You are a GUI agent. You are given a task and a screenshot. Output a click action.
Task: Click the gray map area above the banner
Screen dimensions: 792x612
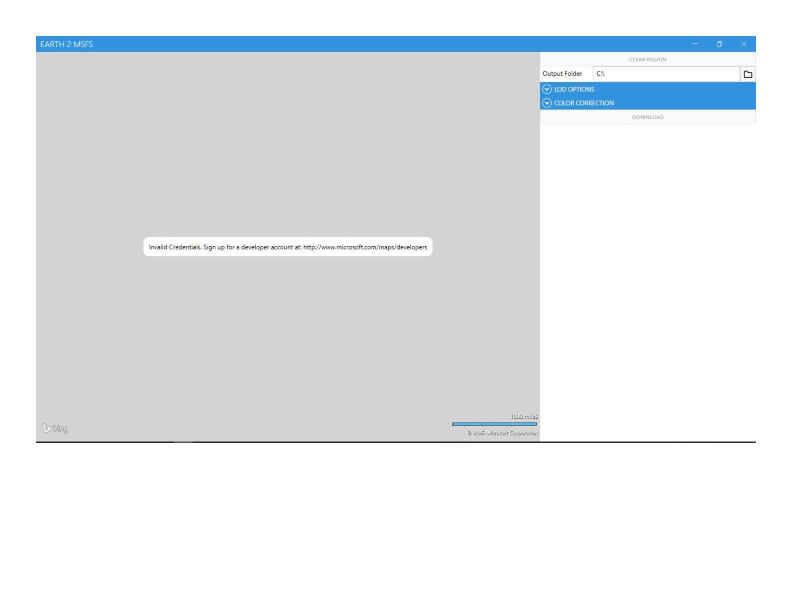[288, 150]
